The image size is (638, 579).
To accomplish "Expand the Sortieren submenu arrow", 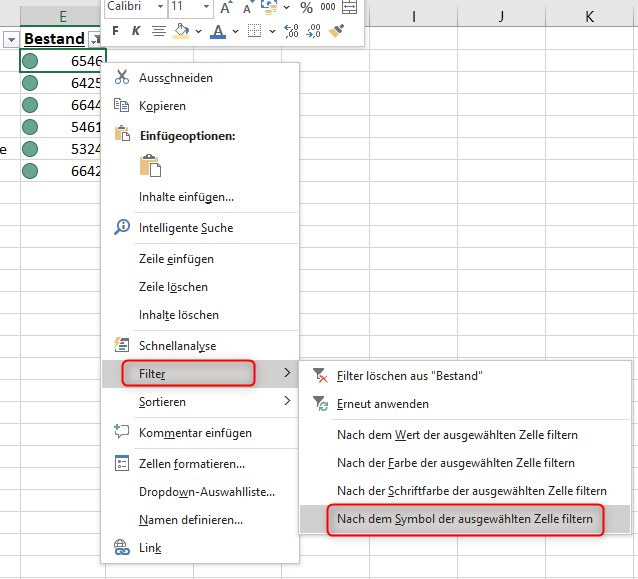I will 287,401.
